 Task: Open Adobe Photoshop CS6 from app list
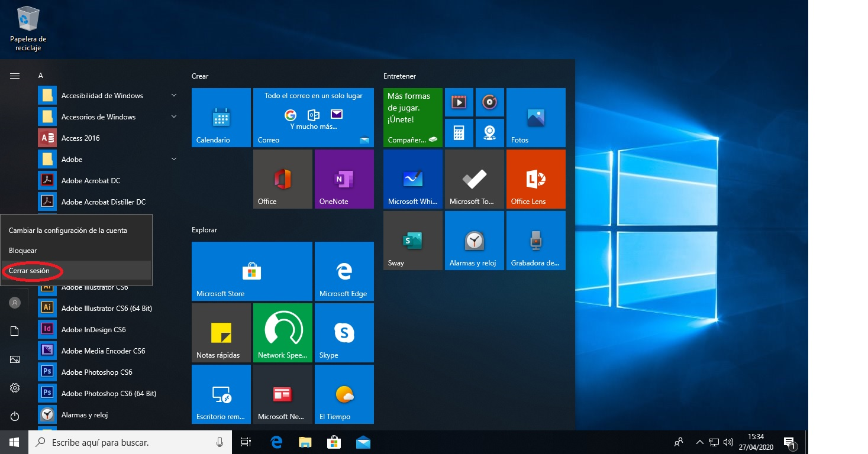tap(97, 372)
